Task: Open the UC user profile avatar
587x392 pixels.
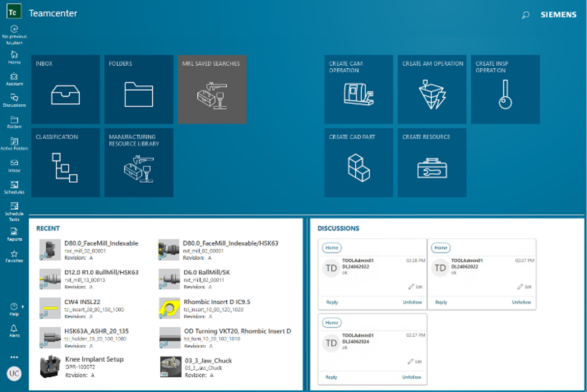Action: click(14, 373)
